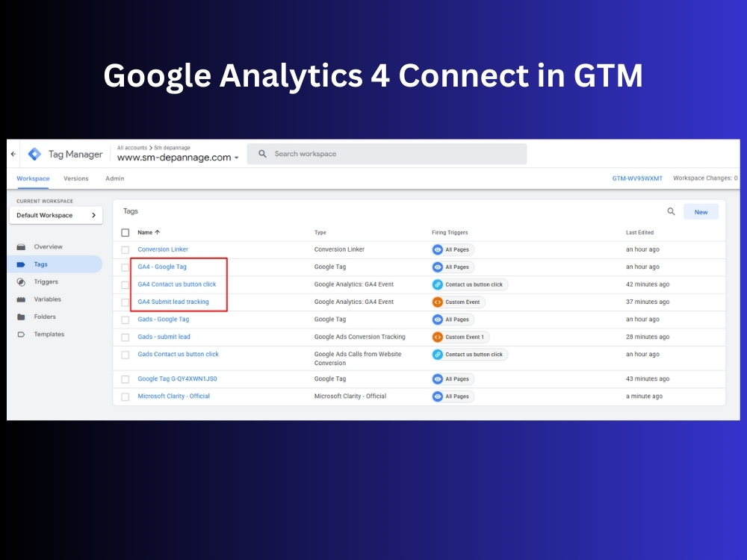Click the '28 minutes ago' last edited cell
This screenshot has width=747, height=560.
[x=648, y=337]
